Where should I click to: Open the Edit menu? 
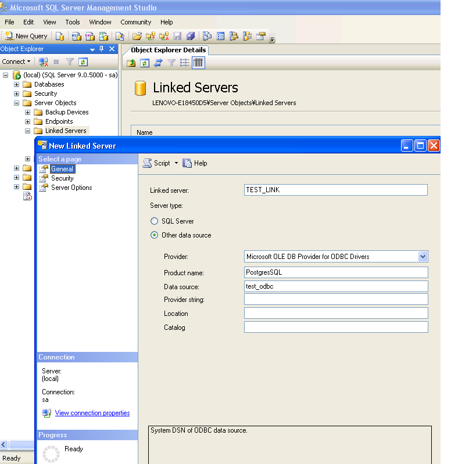(x=28, y=22)
